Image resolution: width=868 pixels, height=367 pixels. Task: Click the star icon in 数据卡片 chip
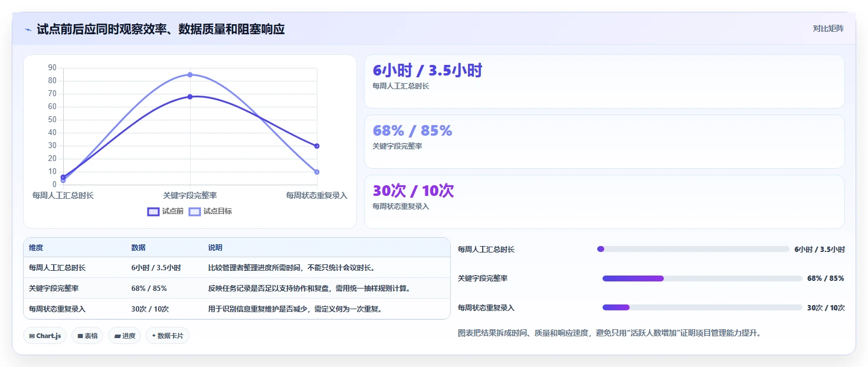(x=153, y=336)
